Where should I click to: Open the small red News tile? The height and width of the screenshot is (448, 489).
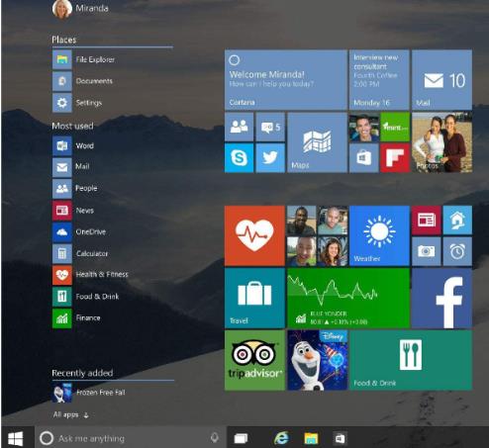[x=426, y=220]
